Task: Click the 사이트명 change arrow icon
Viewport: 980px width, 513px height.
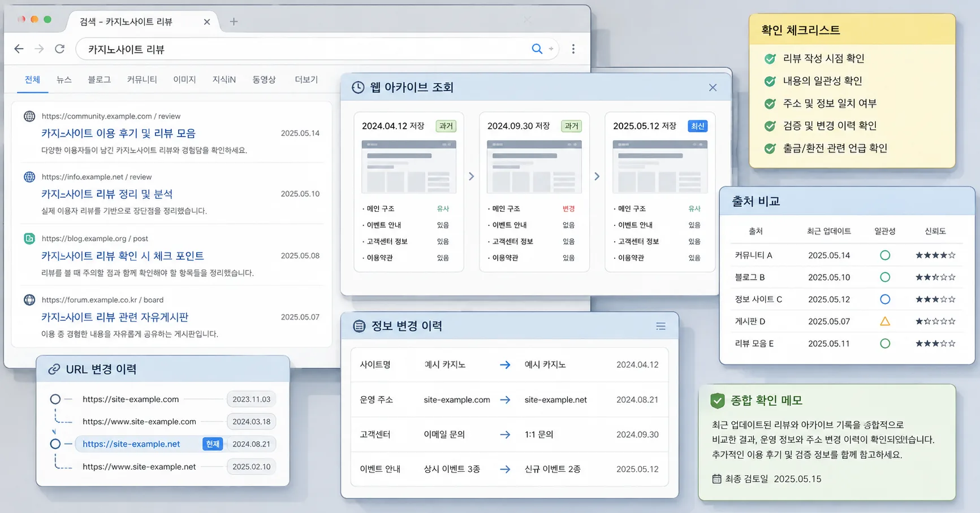Action: [505, 365]
